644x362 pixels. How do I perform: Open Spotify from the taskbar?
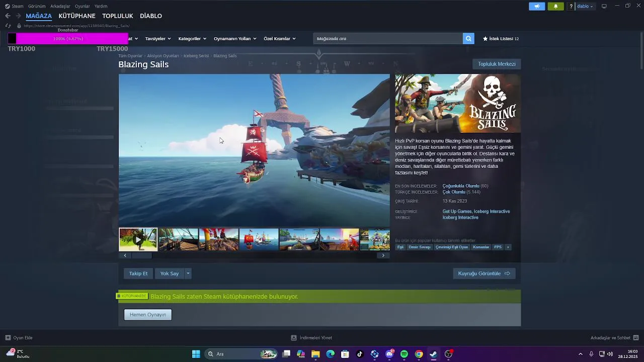pos(404,354)
